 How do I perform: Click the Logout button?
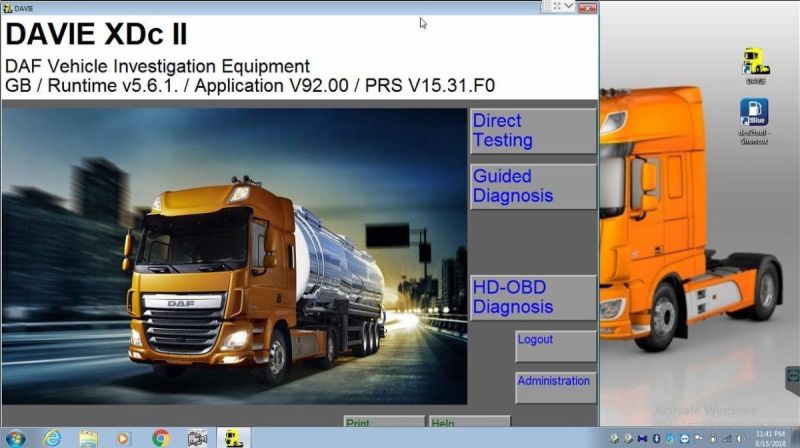(x=556, y=346)
